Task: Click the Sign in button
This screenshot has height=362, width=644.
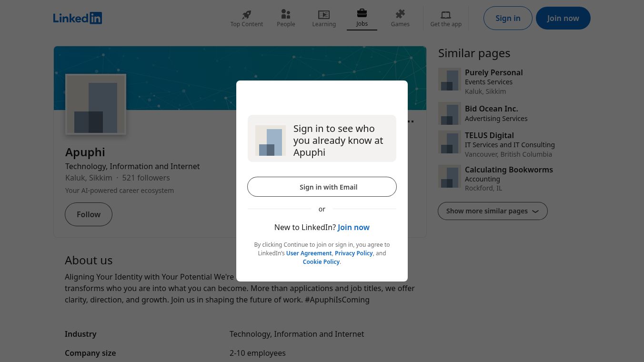Action: coord(508,18)
